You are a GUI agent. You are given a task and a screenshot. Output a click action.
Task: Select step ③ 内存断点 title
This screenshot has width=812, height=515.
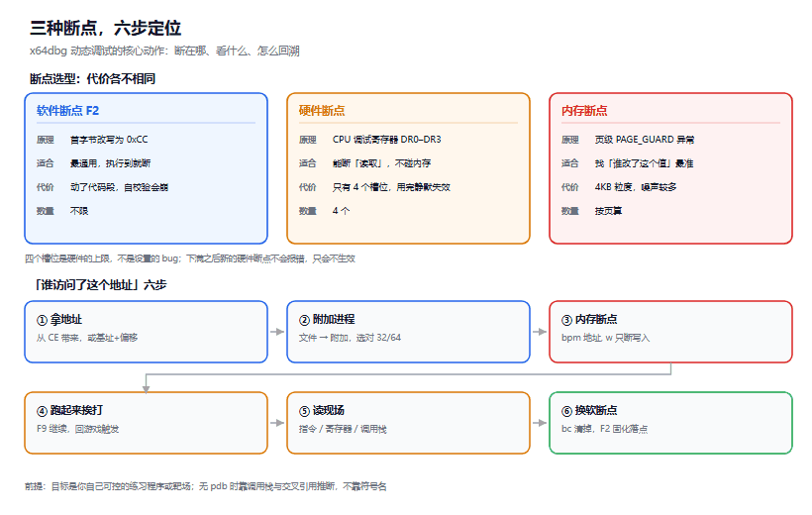[589, 320]
